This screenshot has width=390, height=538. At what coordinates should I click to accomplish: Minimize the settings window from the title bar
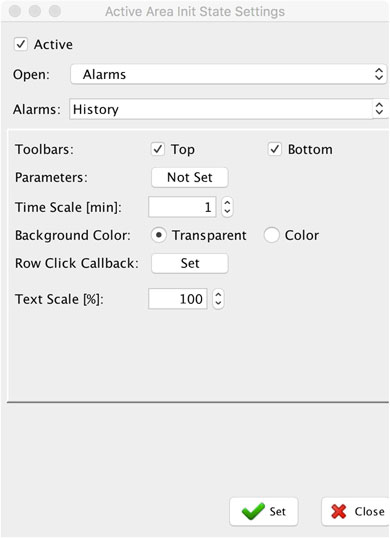click(x=35, y=11)
